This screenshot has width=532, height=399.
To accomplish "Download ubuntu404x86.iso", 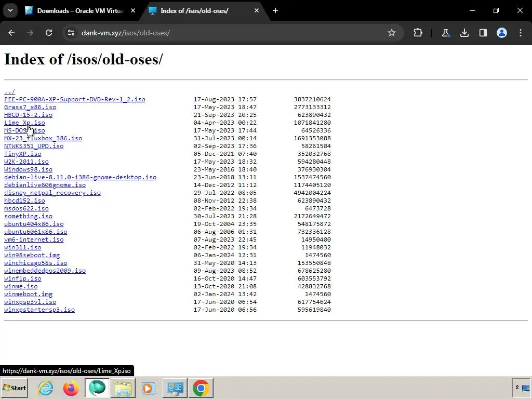I will [x=34, y=224].
